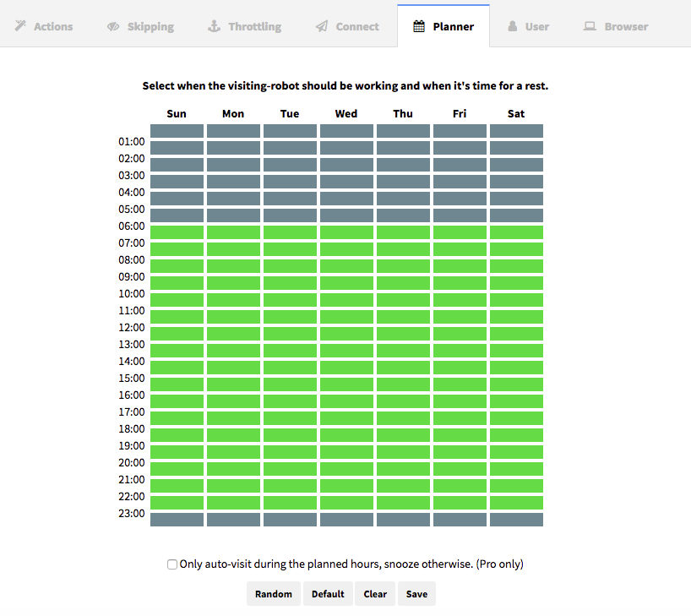Click the anchor Throttling icon

coord(214,26)
